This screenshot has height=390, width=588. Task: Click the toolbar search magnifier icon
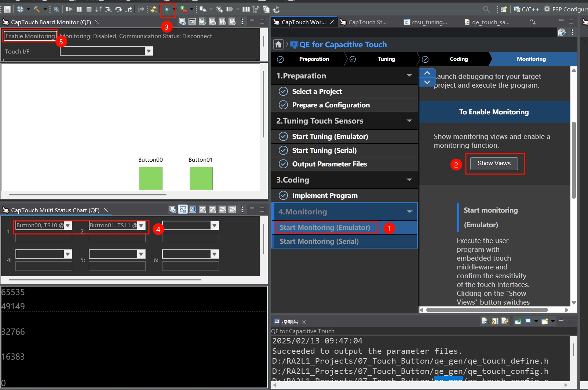pyautogui.click(x=486, y=10)
